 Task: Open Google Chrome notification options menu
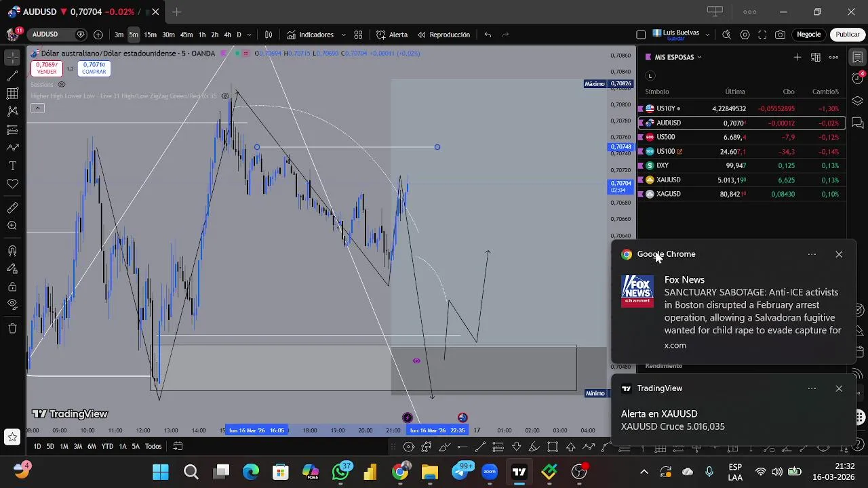pyautogui.click(x=812, y=254)
